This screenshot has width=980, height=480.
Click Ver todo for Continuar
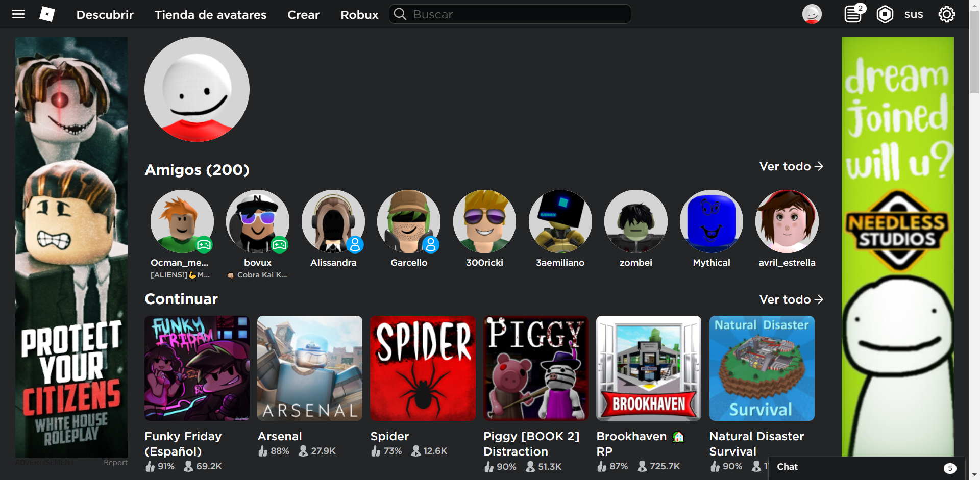[791, 299]
